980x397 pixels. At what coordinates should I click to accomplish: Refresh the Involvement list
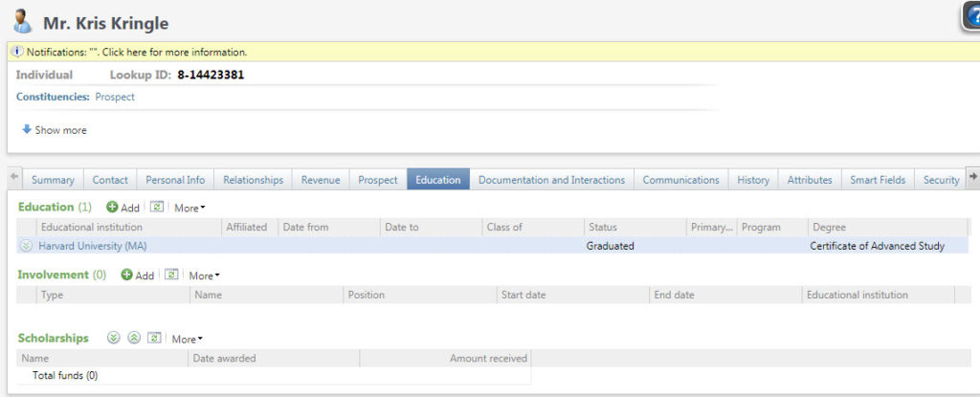click(171, 276)
